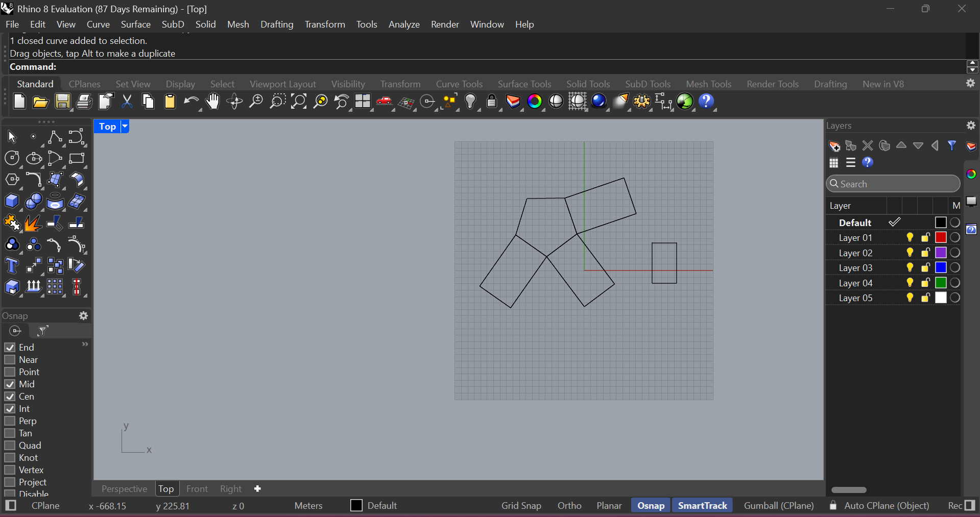The image size is (980, 517).
Task: Uncheck the Mid osnap checkbox
Action: [x=10, y=384]
